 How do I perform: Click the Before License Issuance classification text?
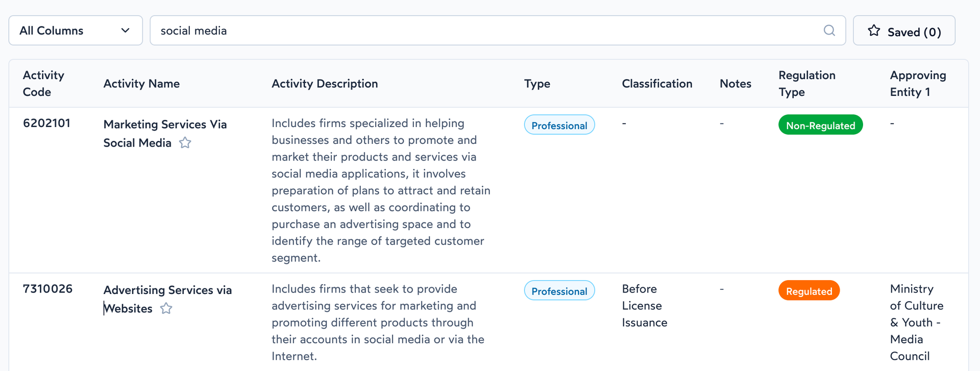click(x=644, y=305)
